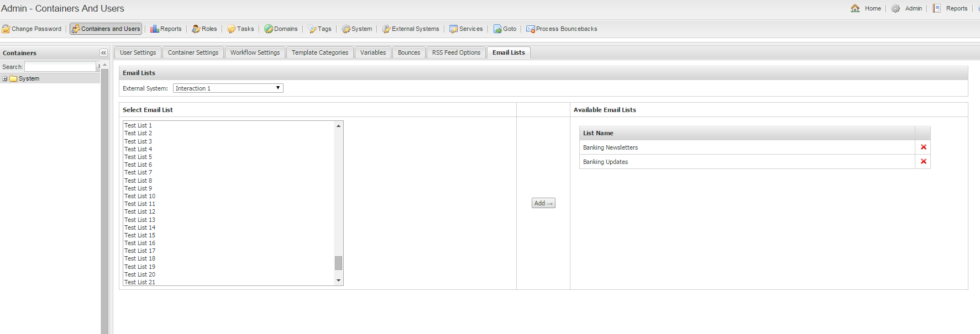This screenshot has width=980, height=334.
Task: Click the Containers search field
Action: point(60,66)
